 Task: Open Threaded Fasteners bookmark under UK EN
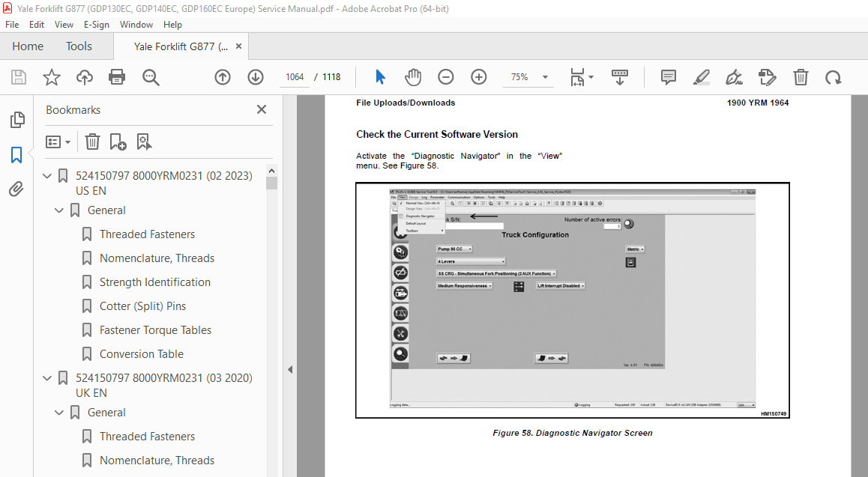tap(147, 437)
